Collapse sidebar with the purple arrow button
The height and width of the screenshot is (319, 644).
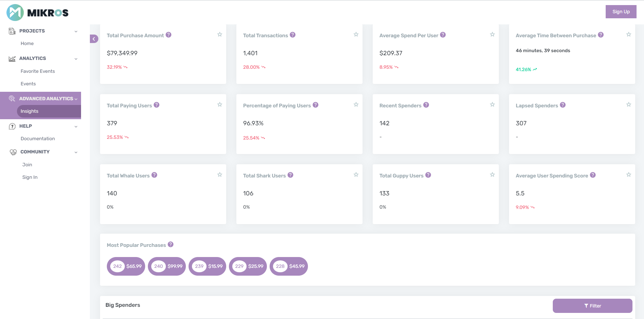[94, 39]
